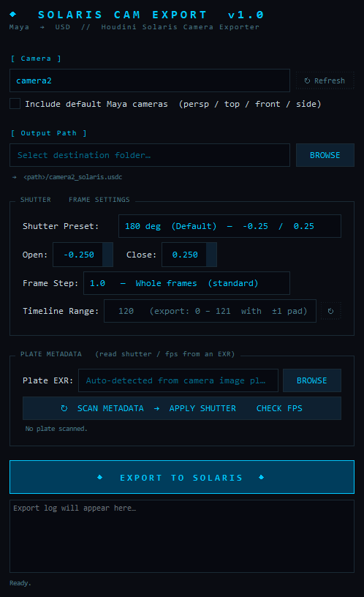Click the 'Frame Step:' label
The image size is (364, 597).
click(50, 283)
